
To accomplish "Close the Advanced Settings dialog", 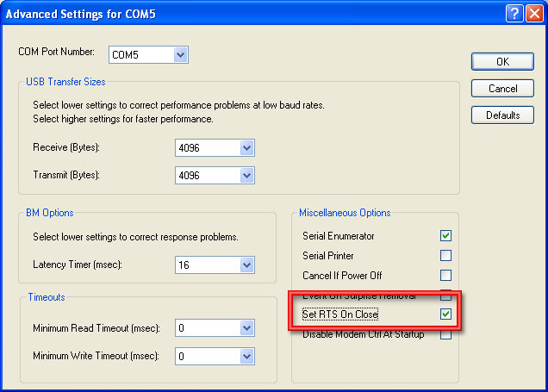I will pyautogui.click(x=534, y=14).
